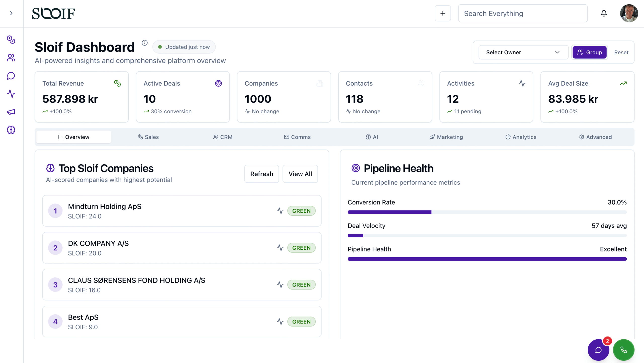This screenshot has width=644, height=363.
Task: Open the chat bubble sidebar icon
Action: click(11, 76)
